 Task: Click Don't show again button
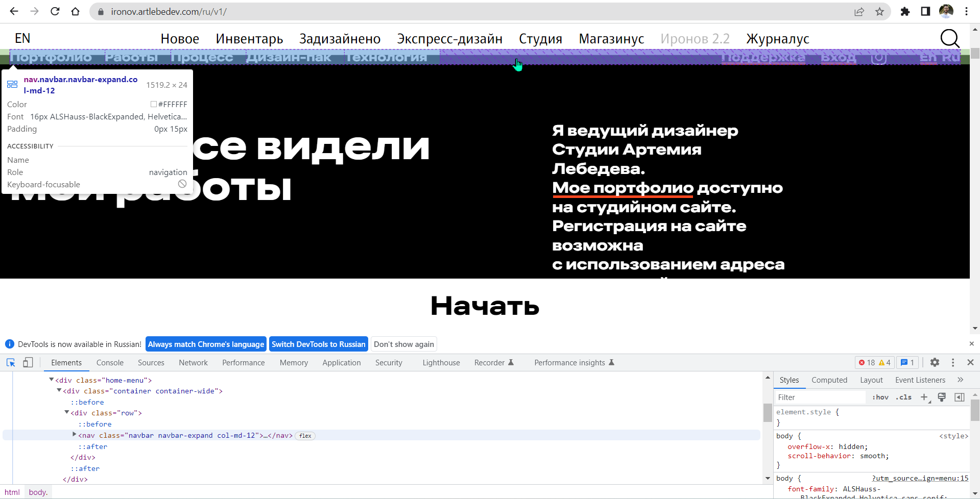point(404,344)
